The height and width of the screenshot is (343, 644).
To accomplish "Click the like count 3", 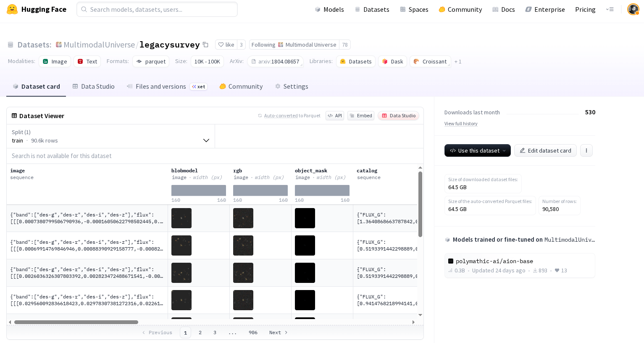I will coord(241,45).
